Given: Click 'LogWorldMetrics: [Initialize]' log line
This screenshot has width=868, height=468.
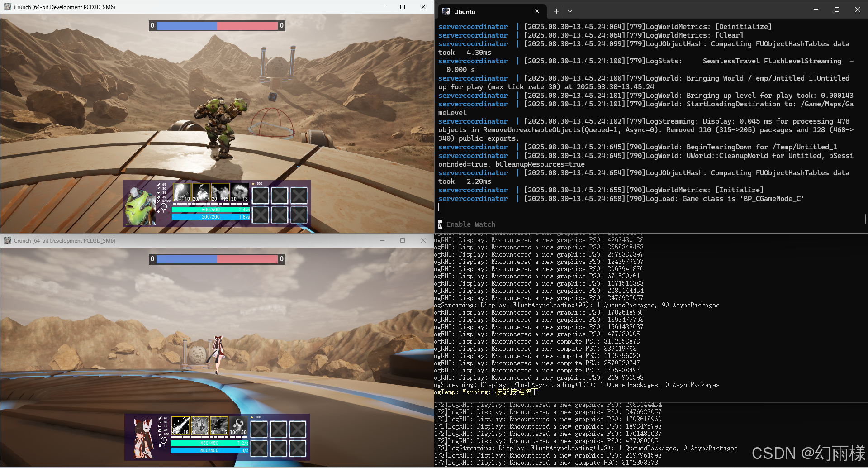Looking at the screenshot, I should pos(601,190).
